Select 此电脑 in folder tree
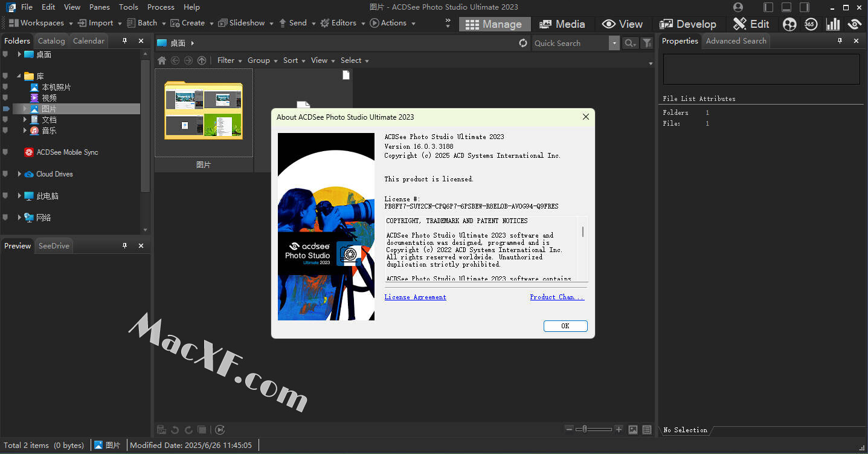Viewport: 868px width, 454px height. (47, 196)
